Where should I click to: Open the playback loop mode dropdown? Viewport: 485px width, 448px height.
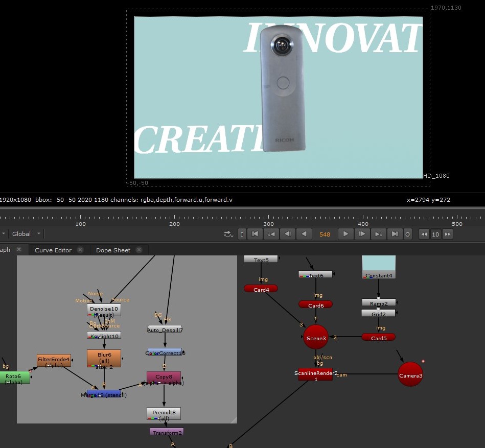pos(228,234)
